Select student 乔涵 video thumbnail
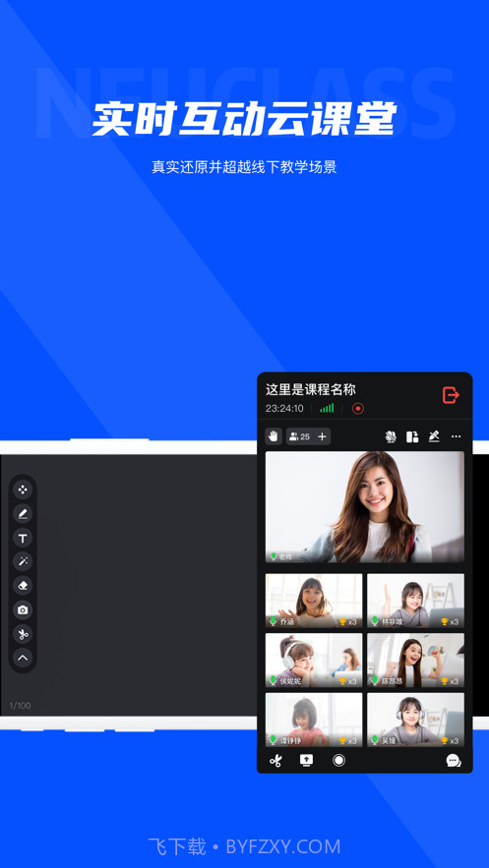The image size is (489, 868). (314, 601)
